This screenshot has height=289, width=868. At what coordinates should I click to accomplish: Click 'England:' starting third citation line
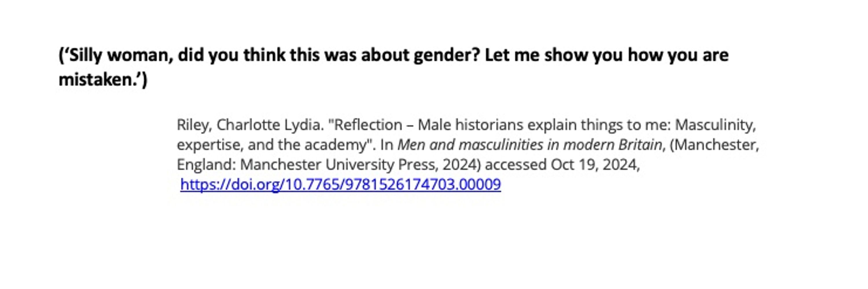pos(206,164)
